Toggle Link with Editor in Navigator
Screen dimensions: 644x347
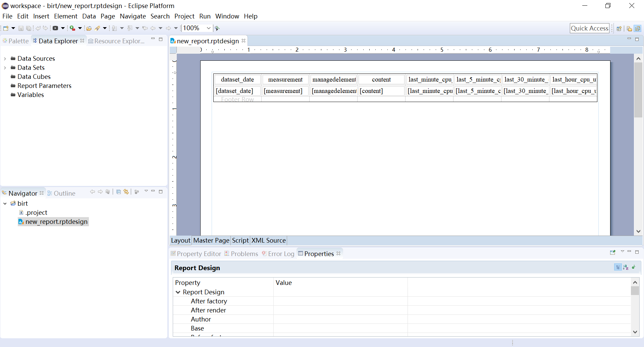126,192
